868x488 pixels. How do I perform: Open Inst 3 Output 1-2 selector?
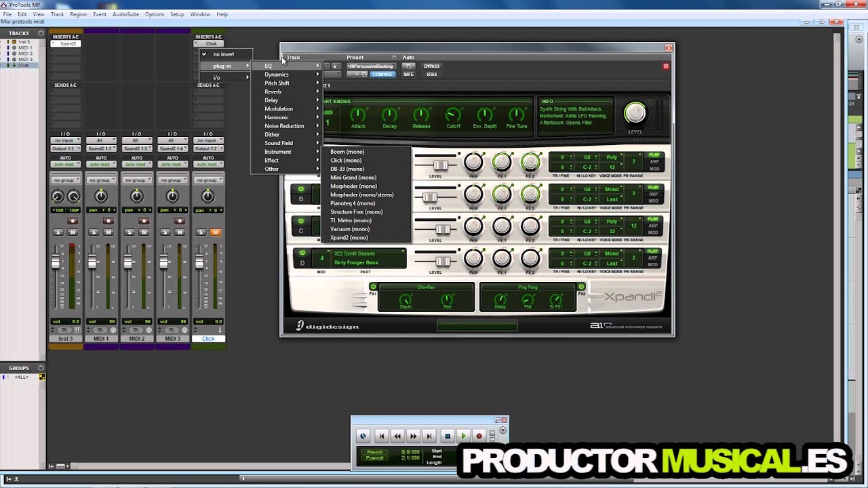click(x=65, y=148)
